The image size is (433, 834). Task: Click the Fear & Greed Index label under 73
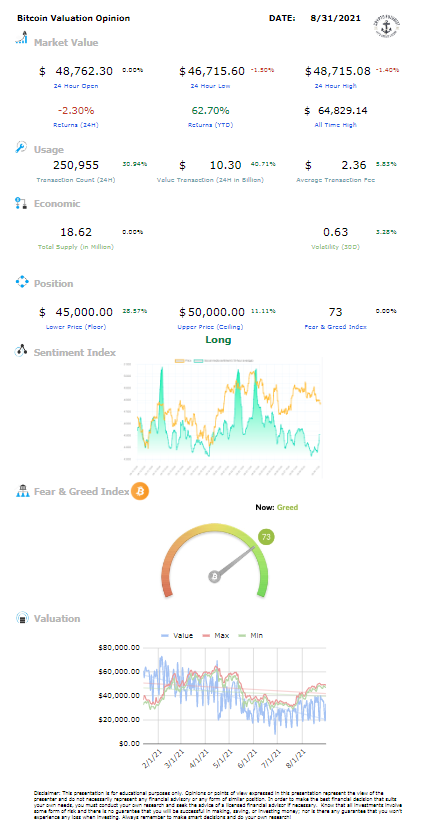point(337,327)
